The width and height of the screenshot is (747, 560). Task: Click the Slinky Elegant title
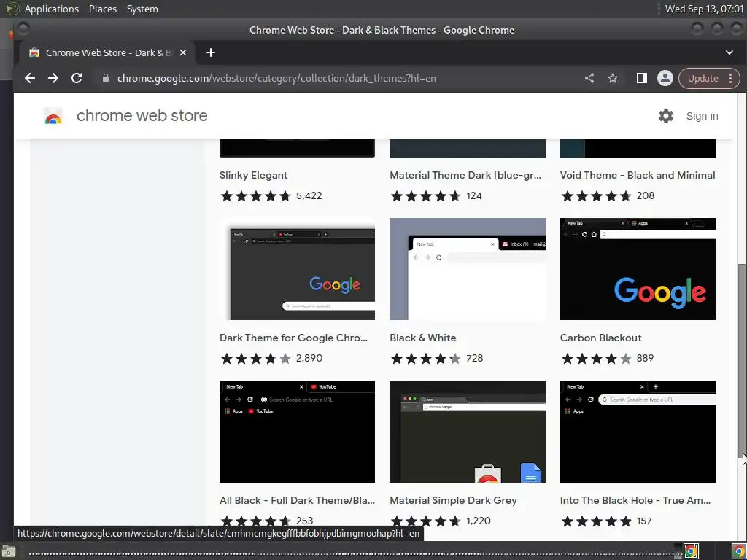253,175
